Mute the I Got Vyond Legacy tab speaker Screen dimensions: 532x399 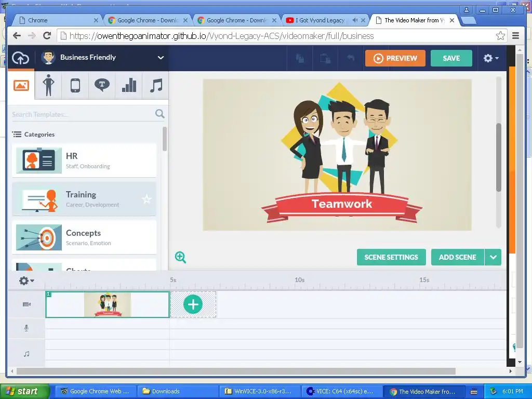click(x=355, y=20)
